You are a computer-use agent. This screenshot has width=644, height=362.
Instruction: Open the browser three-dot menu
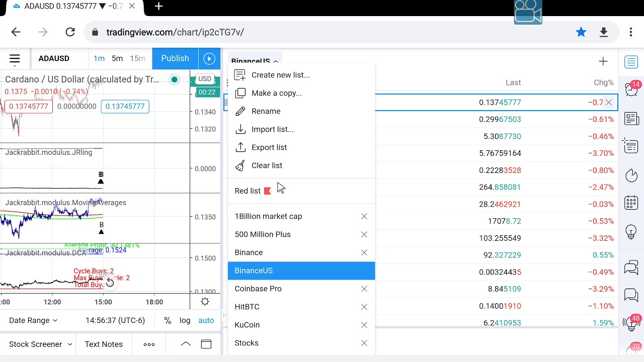[x=631, y=32]
